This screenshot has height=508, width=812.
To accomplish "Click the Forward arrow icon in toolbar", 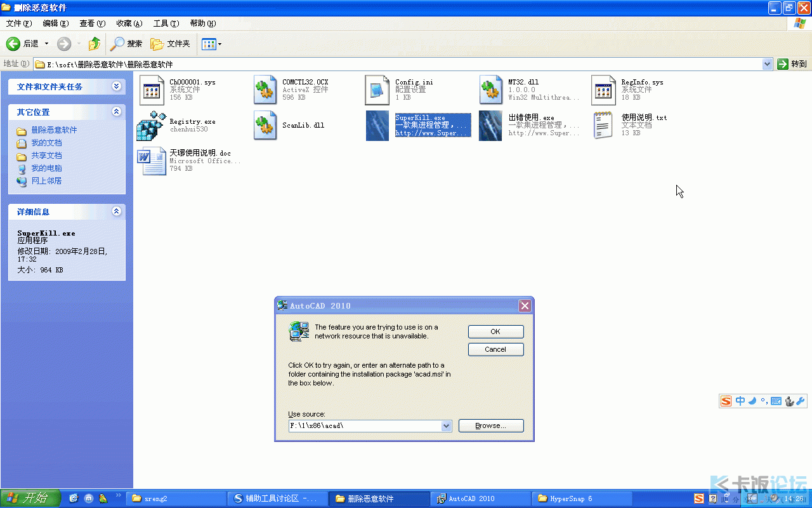I will pos(64,44).
